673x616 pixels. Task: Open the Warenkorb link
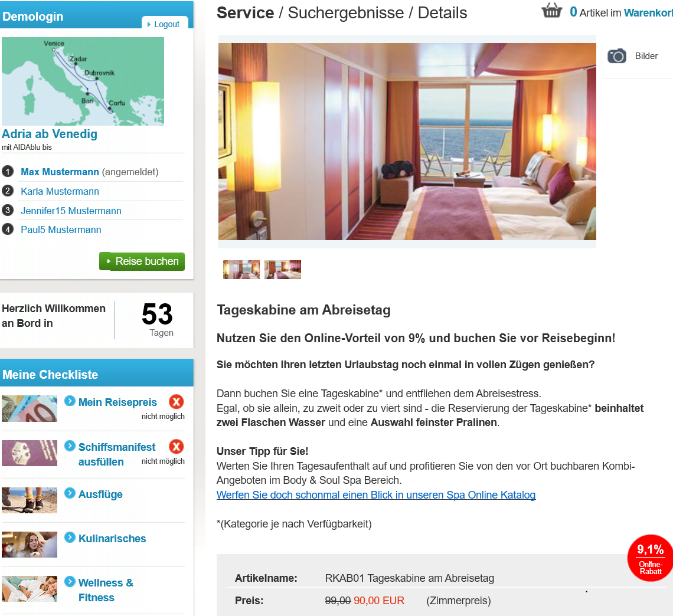point(648,13)
